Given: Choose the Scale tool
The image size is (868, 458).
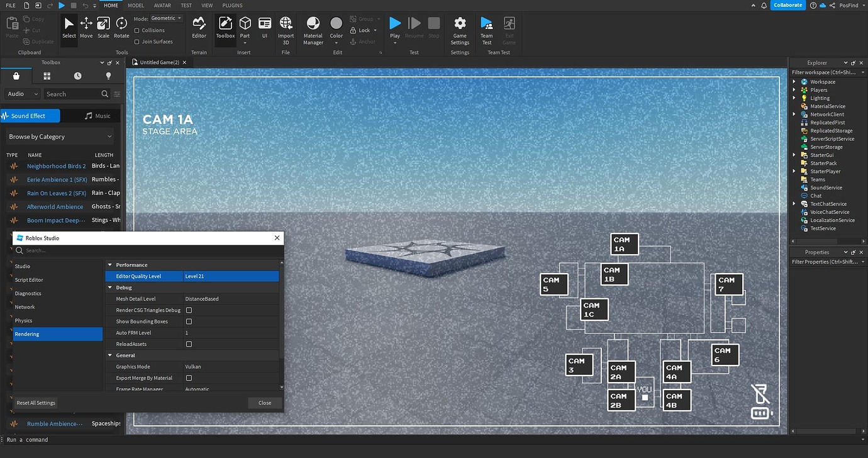Looking at the screenshot, I should [x=104, y=28].
